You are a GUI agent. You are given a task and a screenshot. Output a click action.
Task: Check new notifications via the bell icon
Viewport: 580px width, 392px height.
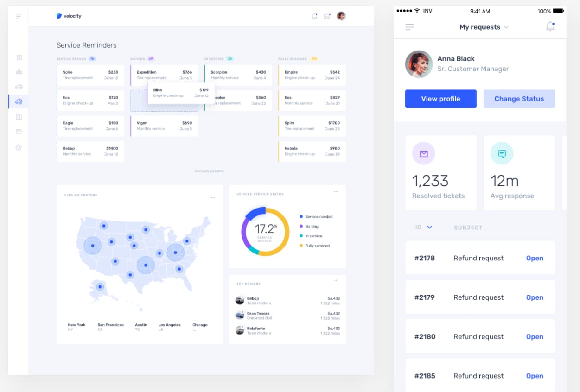pyautogui.click(x=550, y=26)
